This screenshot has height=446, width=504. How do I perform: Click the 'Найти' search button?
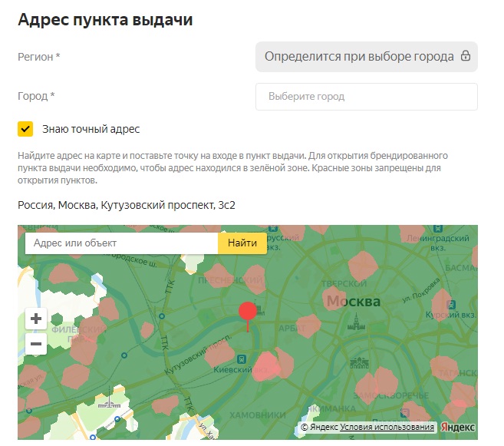[x=242, y=243]
